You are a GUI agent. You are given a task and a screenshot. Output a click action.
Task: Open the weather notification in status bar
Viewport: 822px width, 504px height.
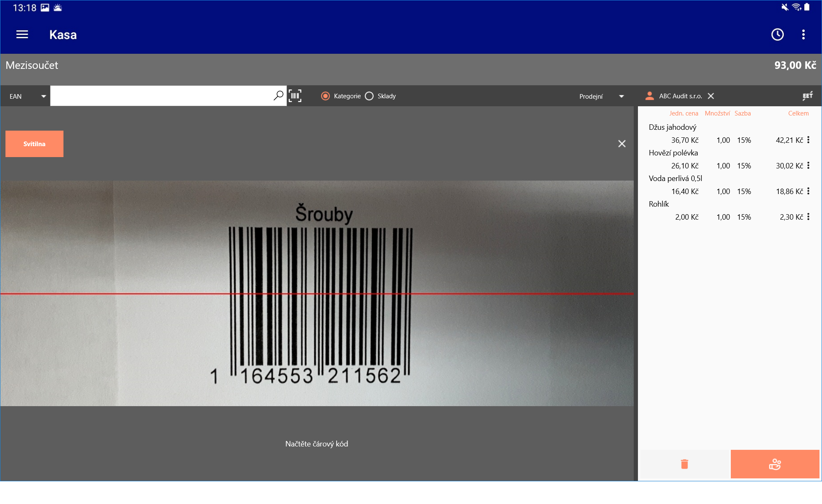58,8
